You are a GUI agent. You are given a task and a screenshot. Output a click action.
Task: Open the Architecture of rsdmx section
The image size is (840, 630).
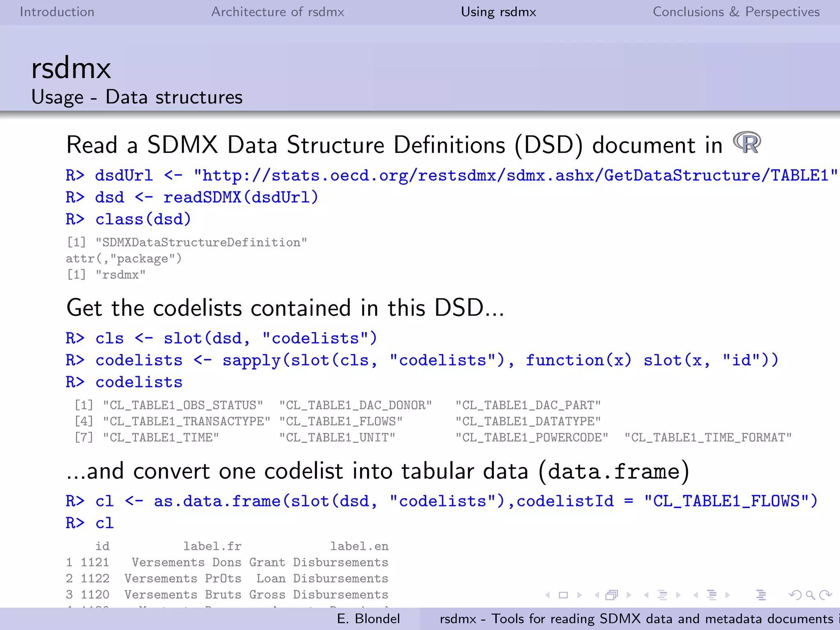(x=278, y=12)
